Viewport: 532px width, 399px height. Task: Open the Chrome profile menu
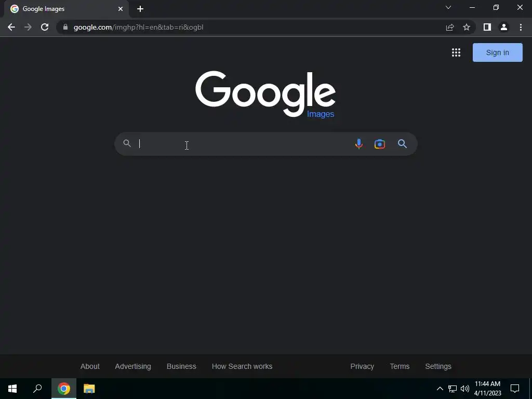pyautogui.click(x=504, y=27)
